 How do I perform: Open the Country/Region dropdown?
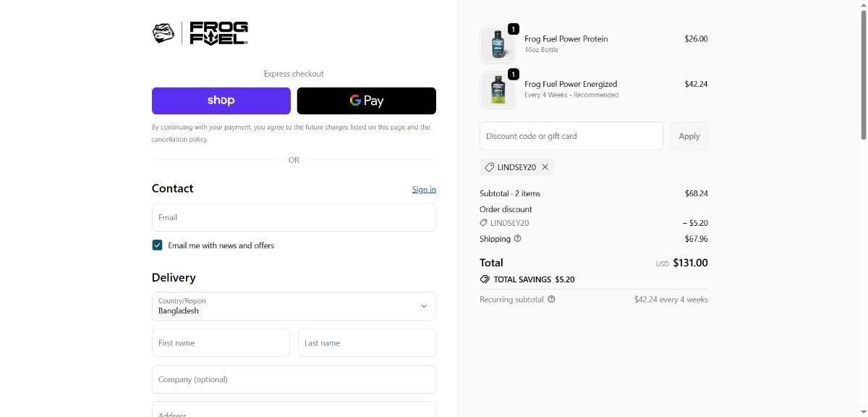tap(293, 306)
